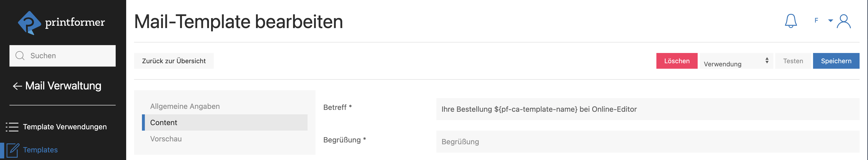Click the Begrüßung text field
Viewport: 868px width, 160px height.
point(647,142)
